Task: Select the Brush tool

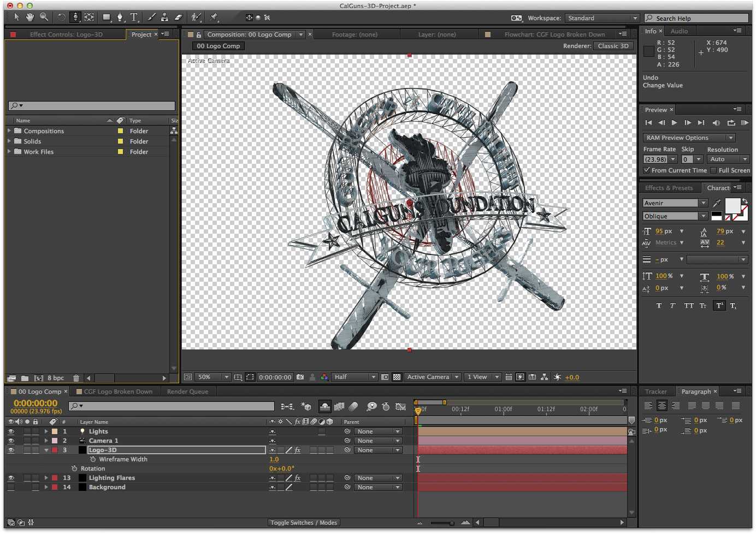Action: [x=152, y=17]
